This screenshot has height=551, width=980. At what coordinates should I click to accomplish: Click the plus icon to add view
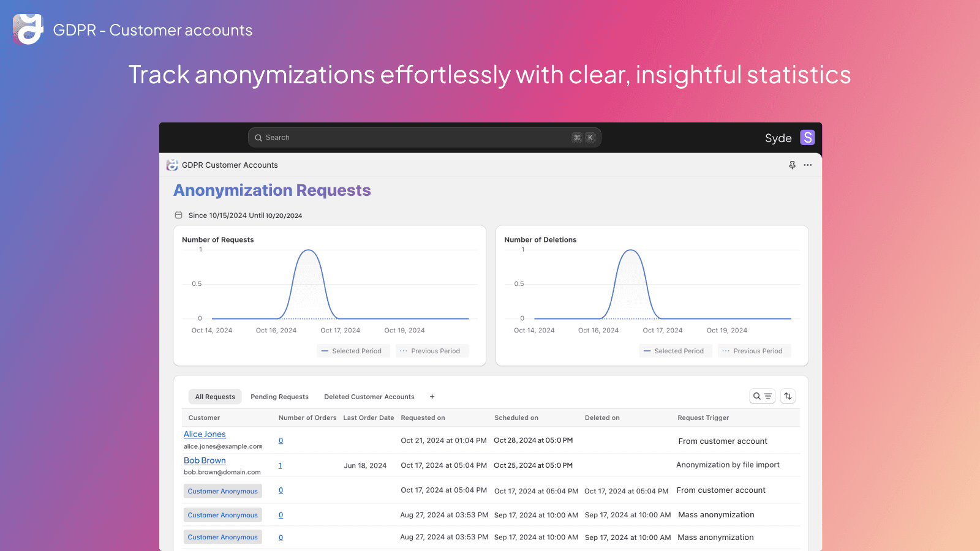click(x=432, y=397)
